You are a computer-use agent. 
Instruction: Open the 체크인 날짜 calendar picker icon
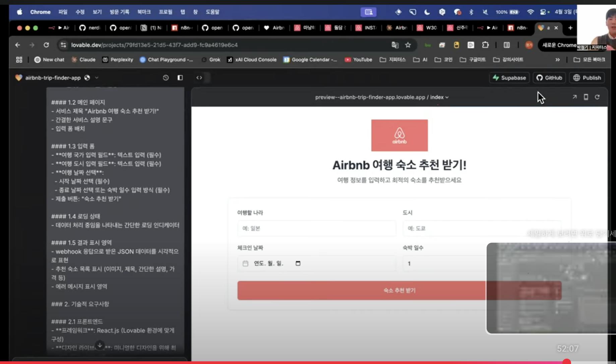pos(298,263)
